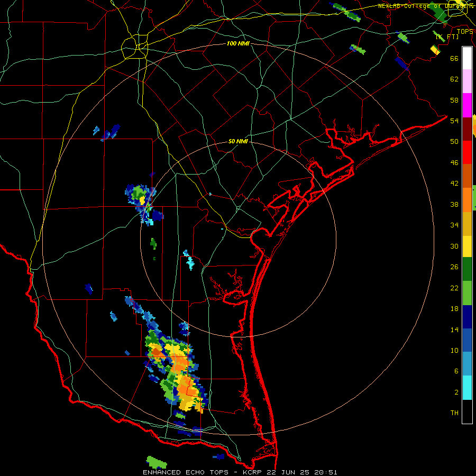Click the "50" legend value

[x=454, y=142]
